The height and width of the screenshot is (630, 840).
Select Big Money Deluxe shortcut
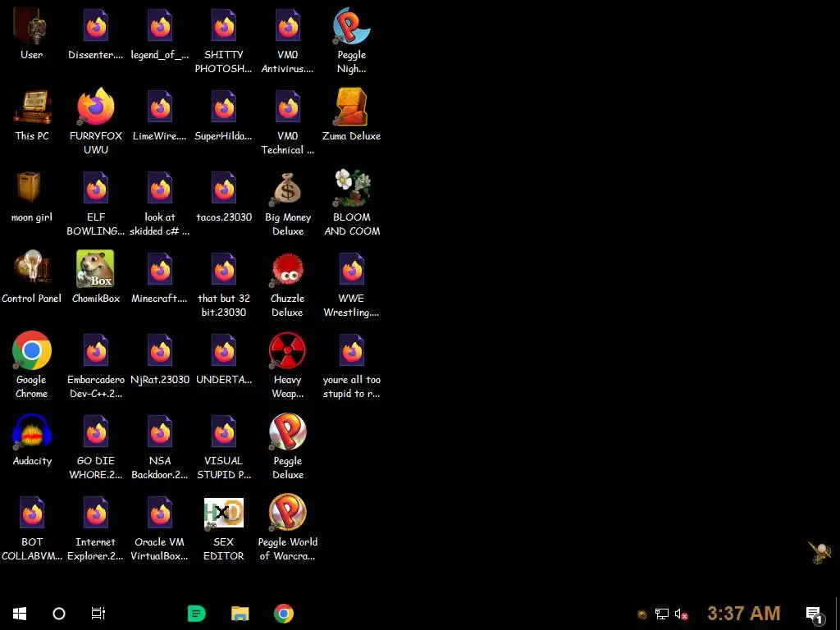pyautogui.click(x=287, y=189)
